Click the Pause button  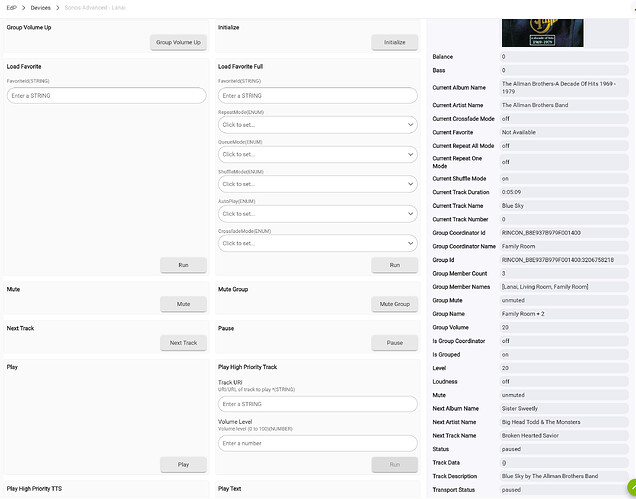click(x=395, y=343)
